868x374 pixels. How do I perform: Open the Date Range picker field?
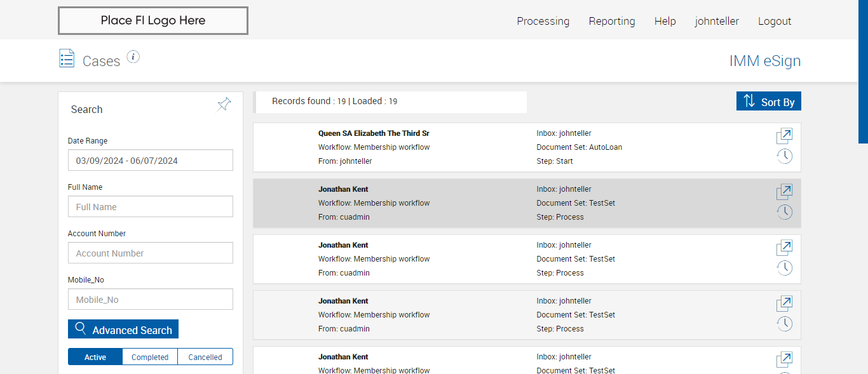pos(151,161)
